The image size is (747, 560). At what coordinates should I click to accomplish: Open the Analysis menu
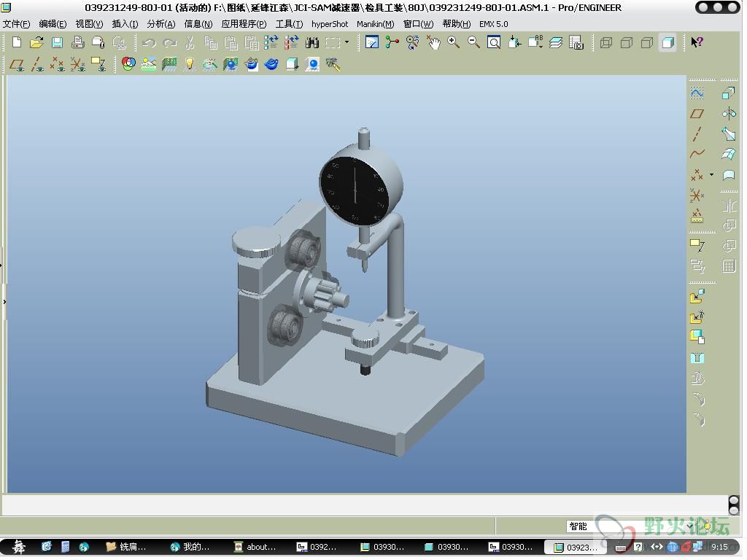pyautogui.click(x=162, y=24)
